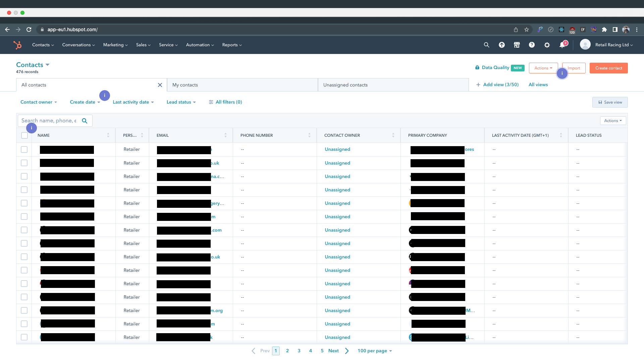644x362 pixels.
Task: Check the fourth contact row checkbox
Action: (x=24, y=190)
